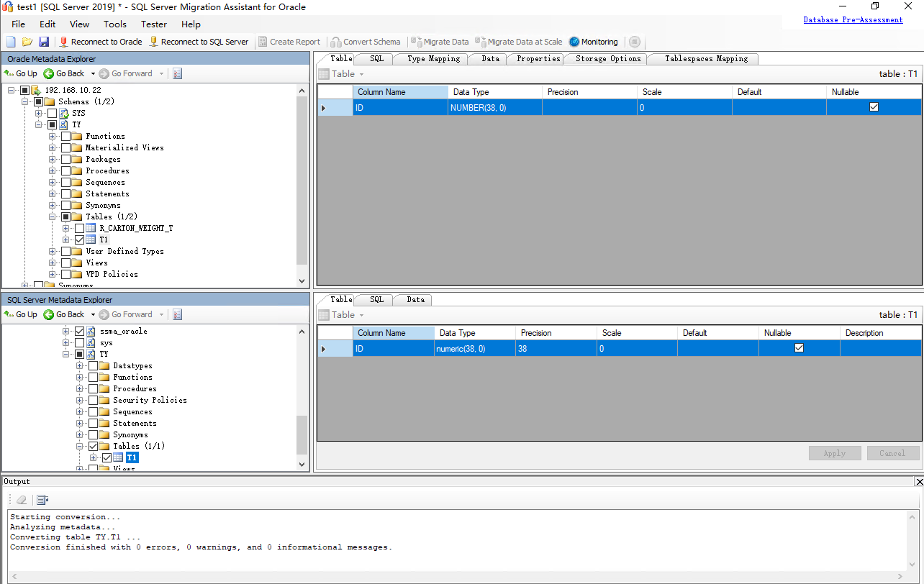Viewport: 924px width, 584px height.
Task: Open the File menu
Action: point(18,24)
